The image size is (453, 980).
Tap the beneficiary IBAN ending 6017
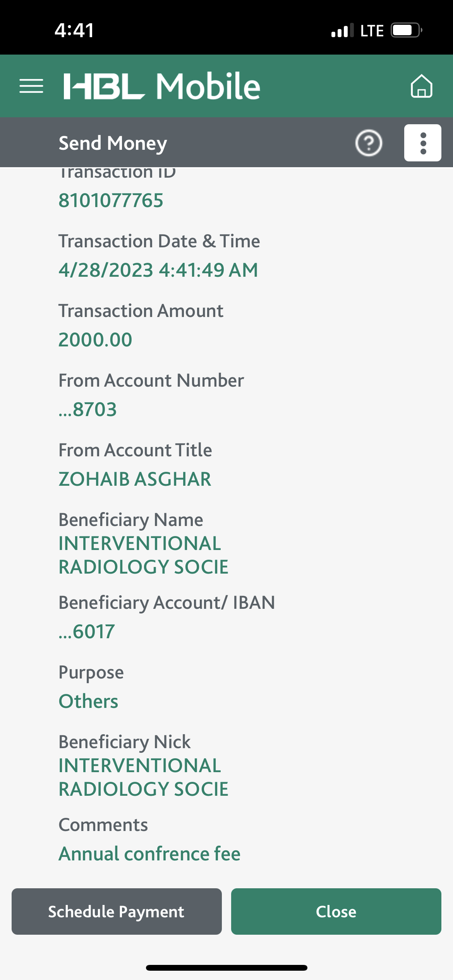click(x=87, y=632)
